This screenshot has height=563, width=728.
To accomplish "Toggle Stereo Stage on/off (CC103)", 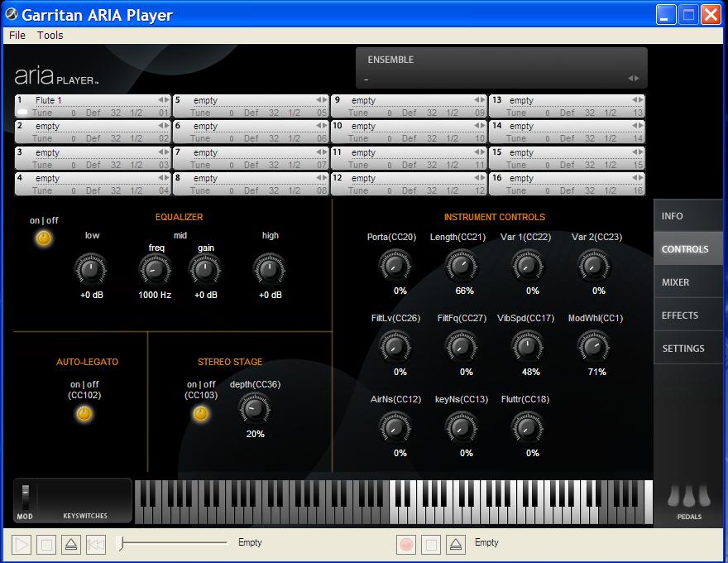I will (200, 413).
